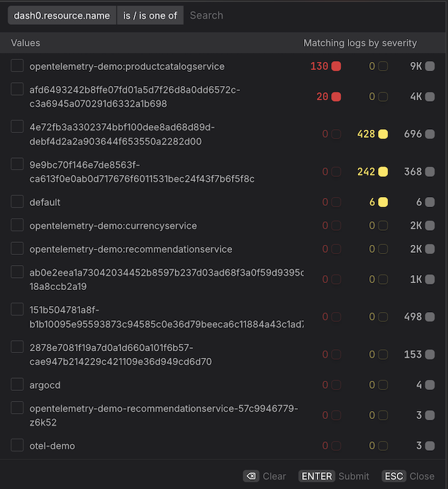Choose opentelemetry-demo:recommendationservice value entry
This screenshot has height=489, width=448.
point(130,249)
